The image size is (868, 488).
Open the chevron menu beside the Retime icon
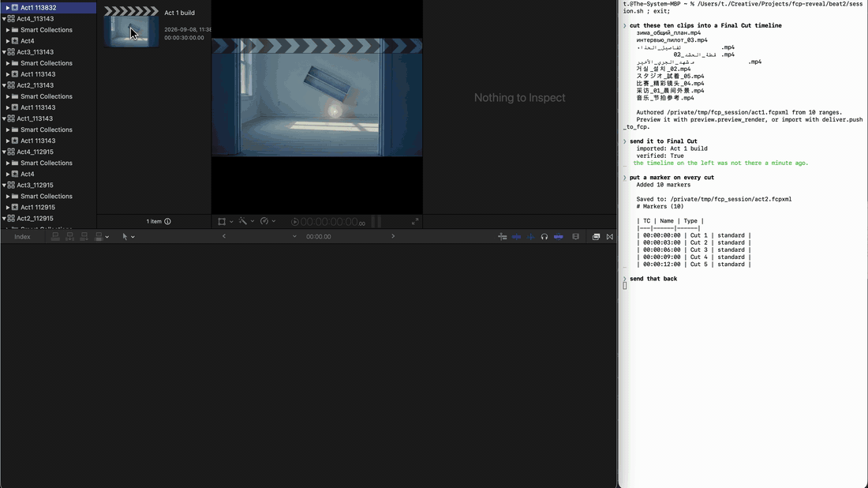click(x=274, y=222)
